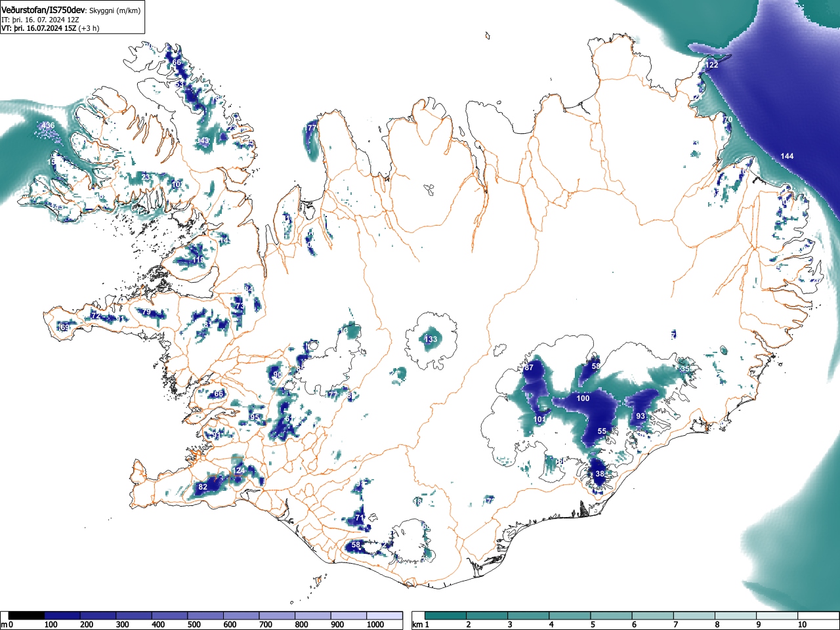Click the '71' value in the south
Image resolution: width=840 pixels, height=630 pixels.
360,518
